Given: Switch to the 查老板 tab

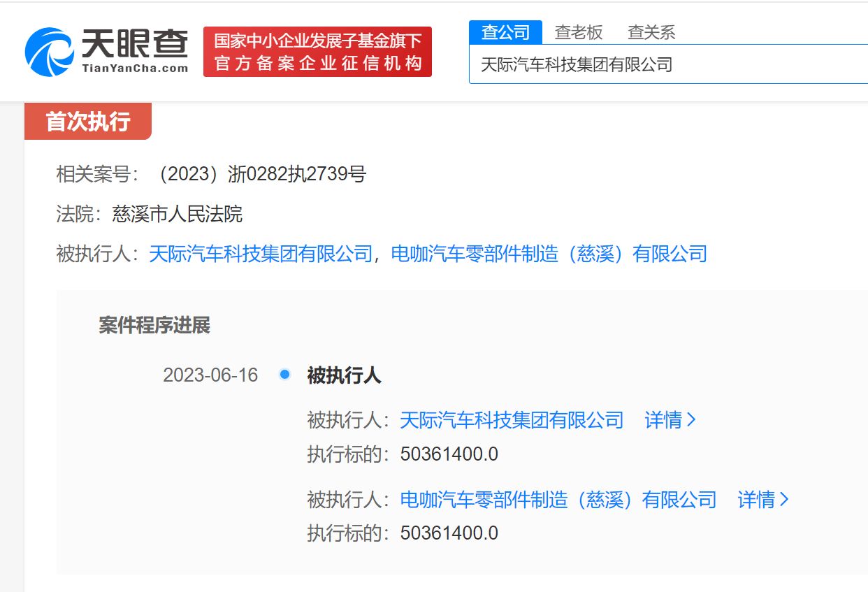Looking at the screenshot, I should [579, 32].
